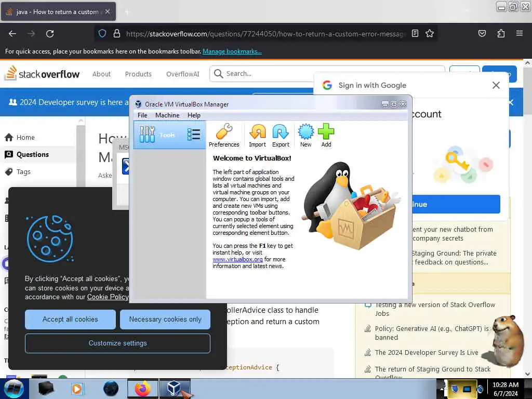Click the Stack Overflow logo
The image size is (532, 399).
42,73
